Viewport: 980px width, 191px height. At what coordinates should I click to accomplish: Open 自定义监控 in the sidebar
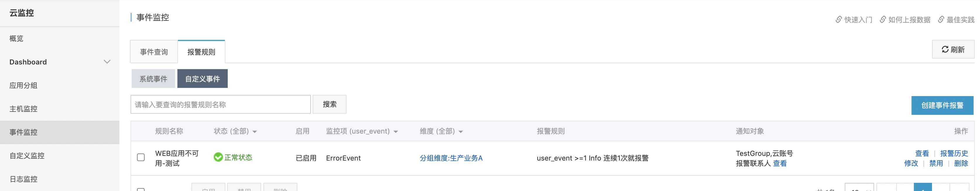point(27,156)
